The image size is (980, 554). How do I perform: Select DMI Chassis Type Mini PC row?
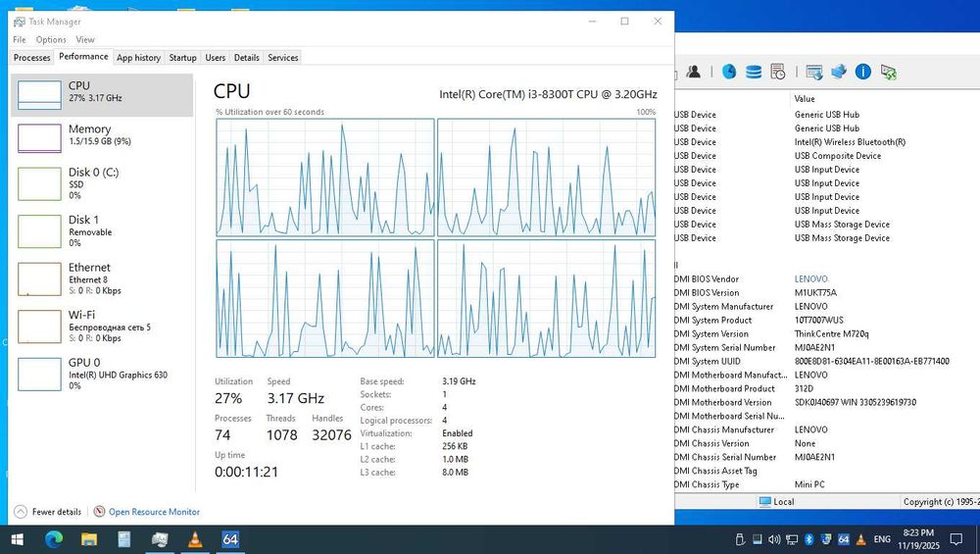click(x=827, y=484)
